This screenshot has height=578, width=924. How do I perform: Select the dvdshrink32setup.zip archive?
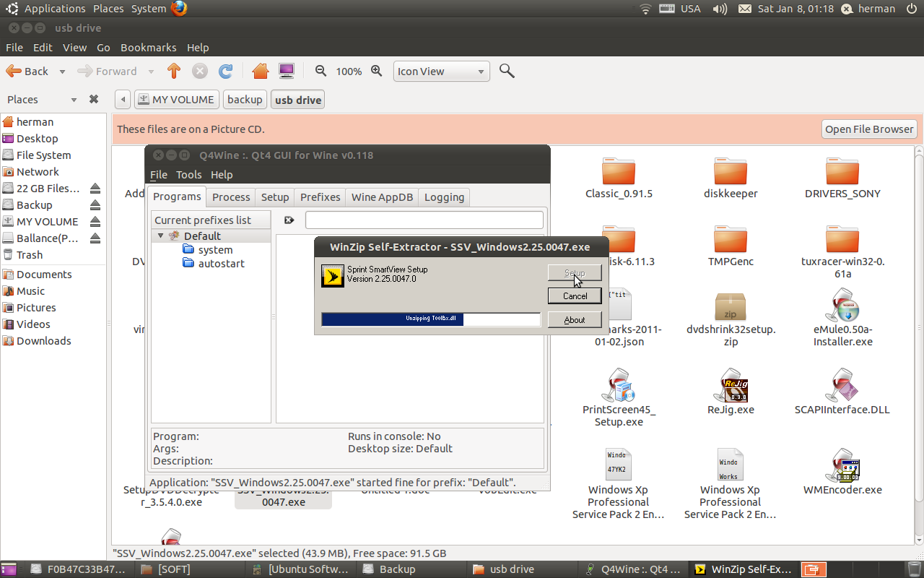tap(731, 319)
